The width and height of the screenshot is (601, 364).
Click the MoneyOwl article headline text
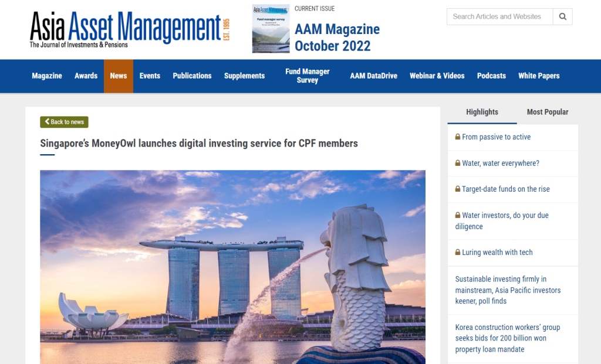[x=199, y=144]
